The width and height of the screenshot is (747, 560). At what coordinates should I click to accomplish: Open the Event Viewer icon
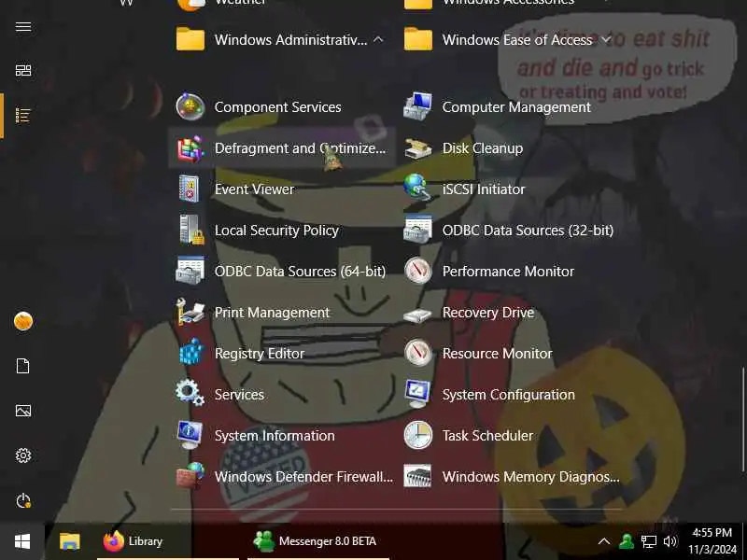point(190,189)
